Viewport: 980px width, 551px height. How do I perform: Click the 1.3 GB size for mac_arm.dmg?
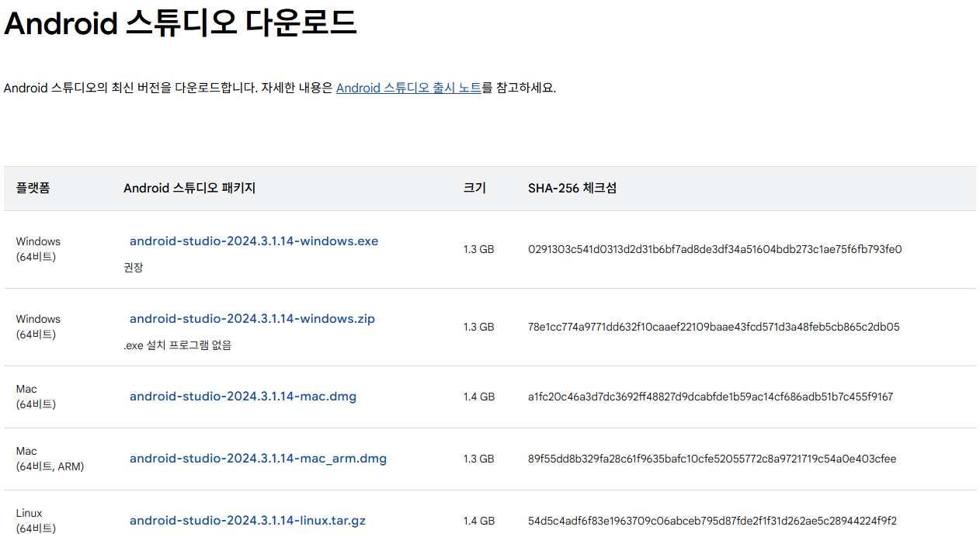(x=479, y=459)
